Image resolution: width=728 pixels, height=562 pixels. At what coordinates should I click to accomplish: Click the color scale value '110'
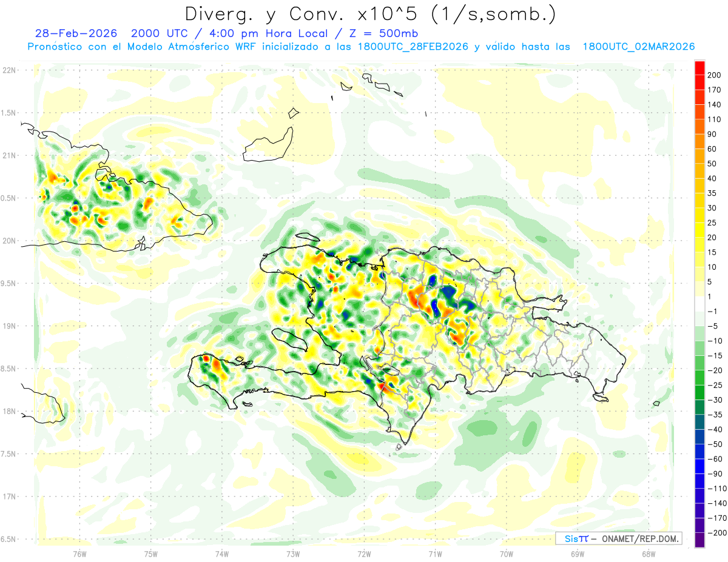click(715, 119)
